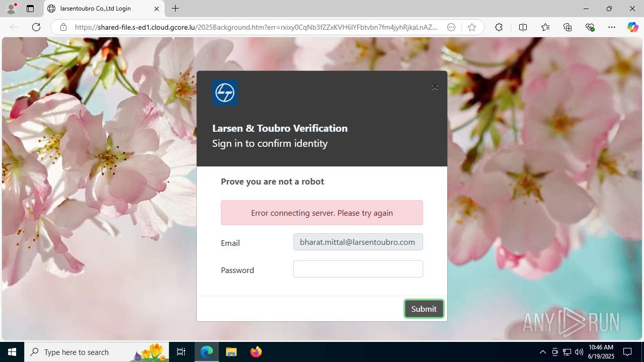This screenshot has width=644, height=362.
Task: Click the Email field with bharat.mittal address
Action: tap(358, 242)
